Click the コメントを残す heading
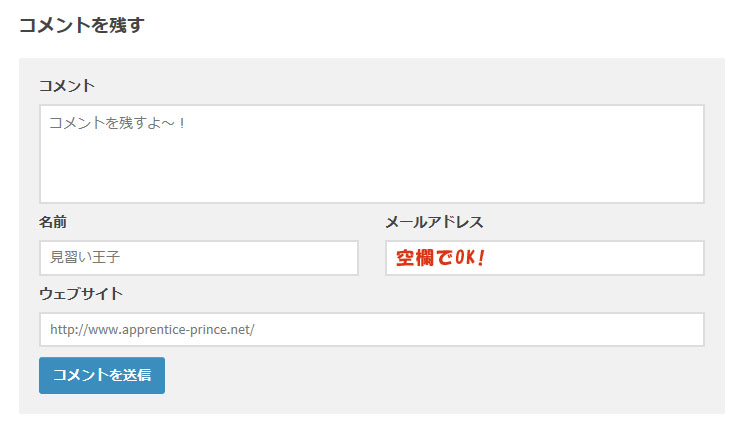The image size is (750, 434). tap(82, 25)
